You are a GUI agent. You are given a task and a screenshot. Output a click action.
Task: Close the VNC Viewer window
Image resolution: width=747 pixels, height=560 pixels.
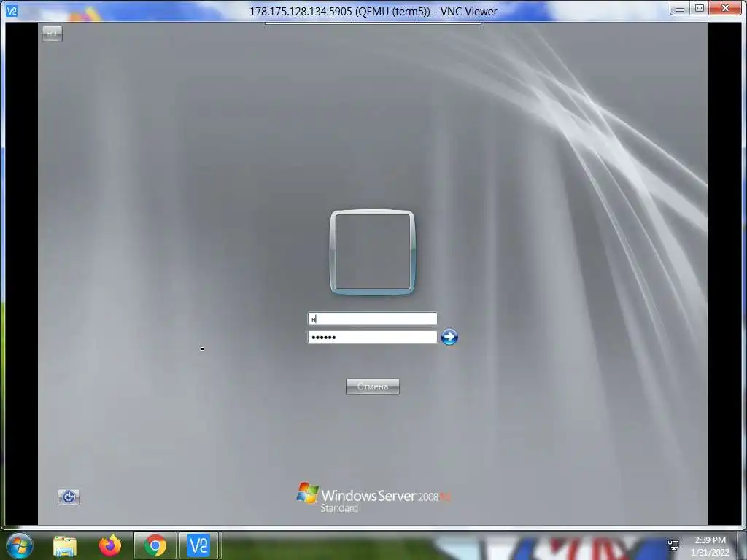pos(726,8)
